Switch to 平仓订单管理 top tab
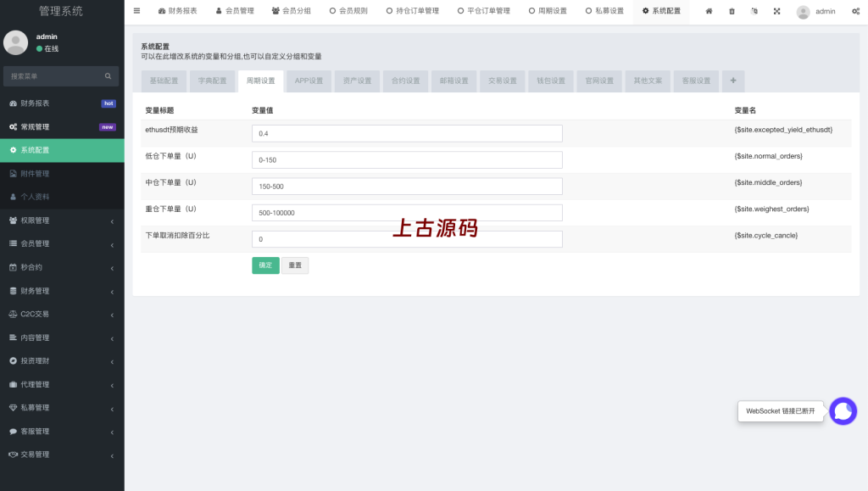 coord(484,11)
